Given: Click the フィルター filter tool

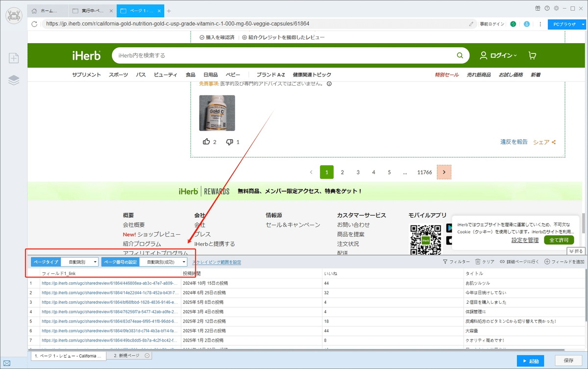Looking at the screenshot, I should [x=456, y=262].
